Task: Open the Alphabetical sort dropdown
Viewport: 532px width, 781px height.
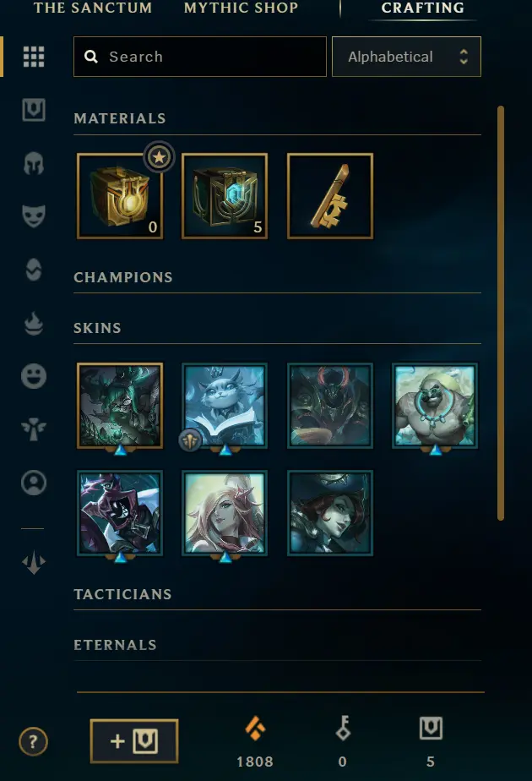Action: 406,57
